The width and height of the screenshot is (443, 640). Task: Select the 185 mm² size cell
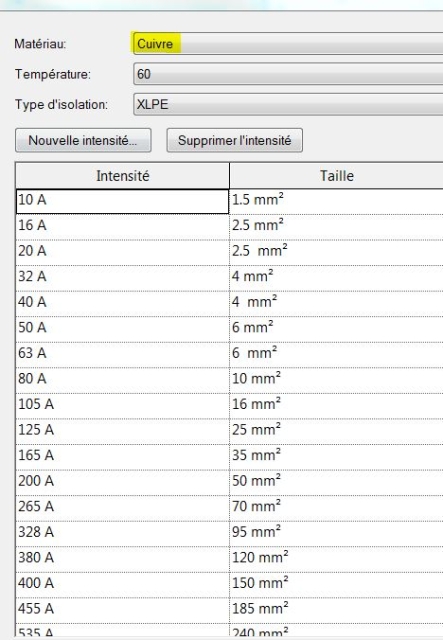(x=336, y=610)
